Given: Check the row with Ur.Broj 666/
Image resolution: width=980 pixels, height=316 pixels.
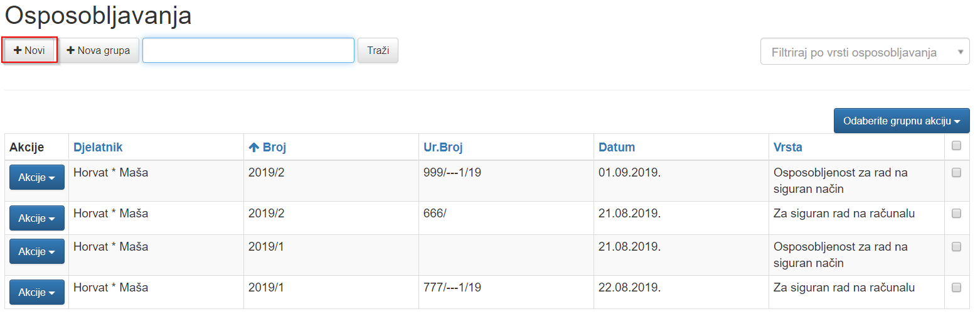Looking at the screenshot, I should (x=957, y=214).
